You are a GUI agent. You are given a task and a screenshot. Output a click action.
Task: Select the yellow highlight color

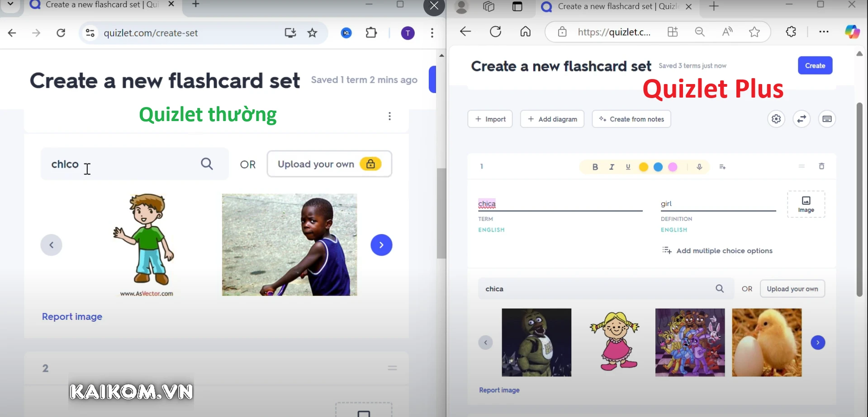pos(643,167)
